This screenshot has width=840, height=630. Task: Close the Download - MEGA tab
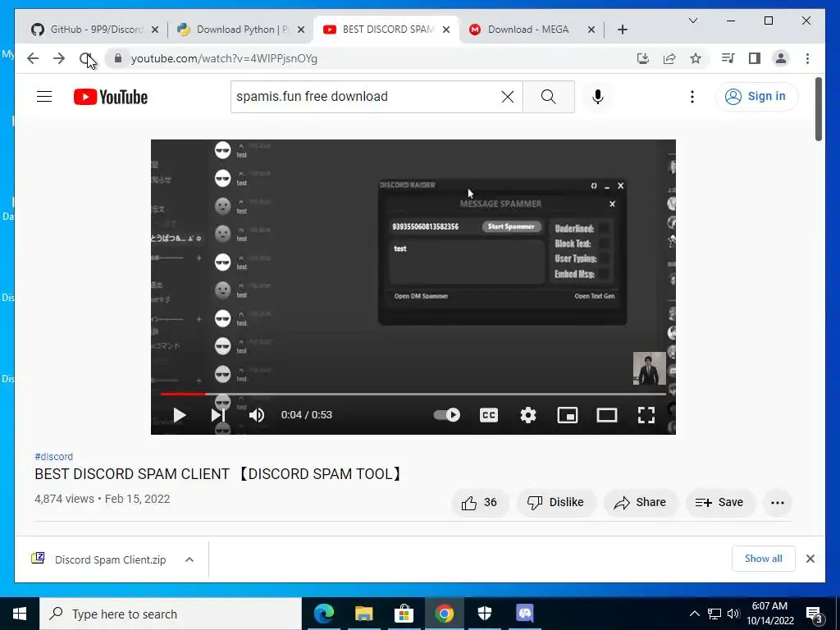tap(591, 30)
